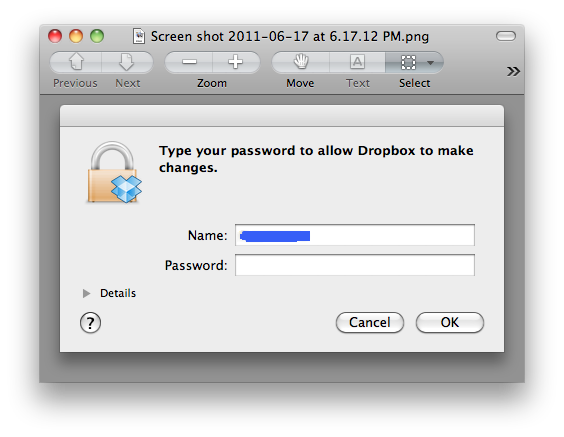This screenshot has height=437, width=564.
Task: Activate the Move hand tool
Action: coord(301,62)
